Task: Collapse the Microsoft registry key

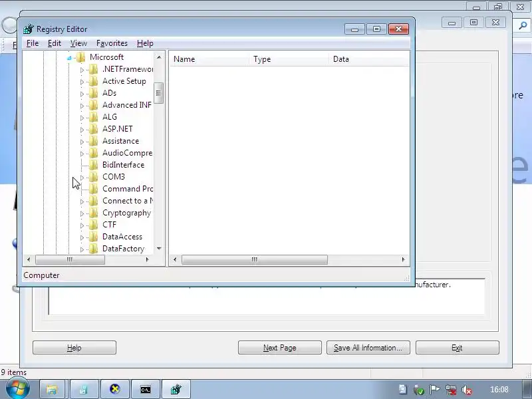Action: click(69, 58)
